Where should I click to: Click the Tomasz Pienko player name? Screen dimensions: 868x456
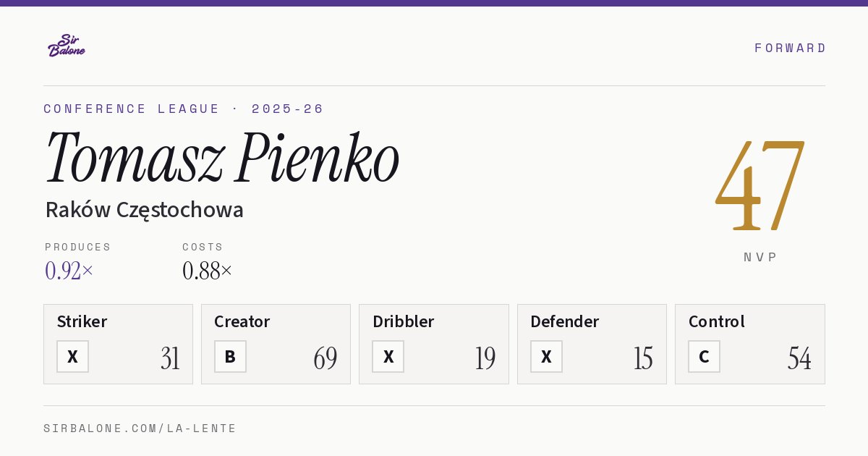tap(222, 158)
